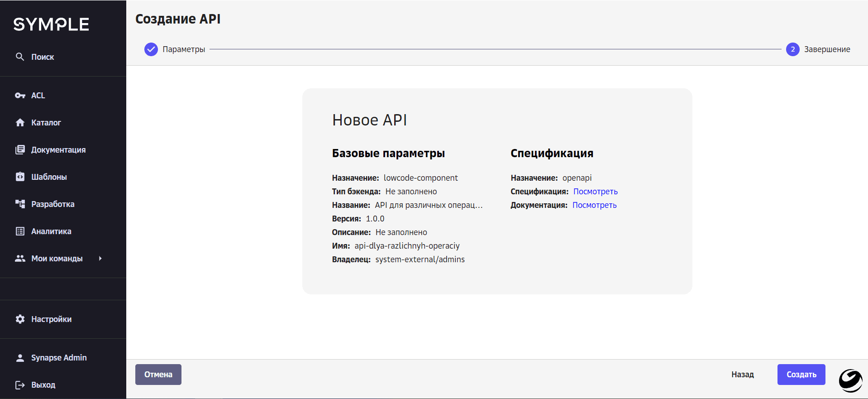Click the ACL key icon
The width and height of the screenshot is (868, 399).
pyautogui.click(x=20, y=96)
